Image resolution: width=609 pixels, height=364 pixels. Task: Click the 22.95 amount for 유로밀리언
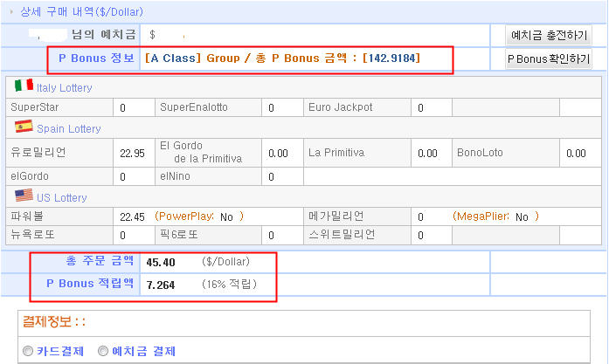tap(133, 154)
